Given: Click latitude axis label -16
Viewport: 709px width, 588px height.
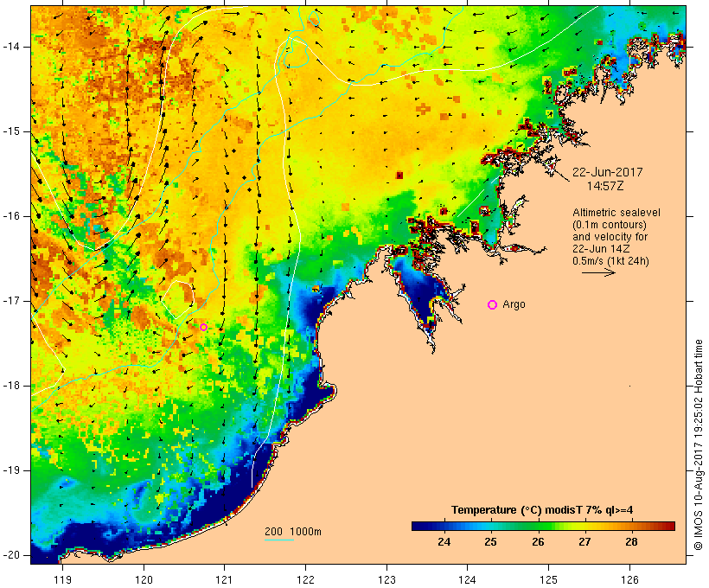Looking at the screenshot, I should click(10, 216).
